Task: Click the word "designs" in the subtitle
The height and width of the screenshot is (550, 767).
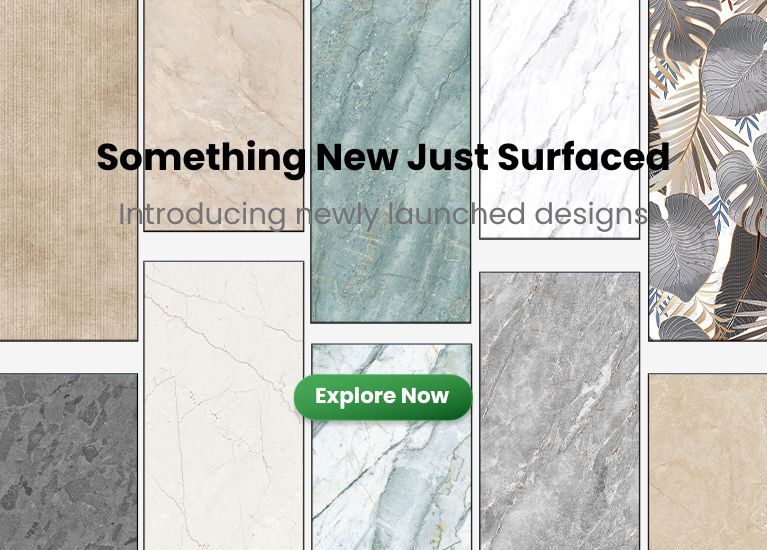Action: point(591,214)
